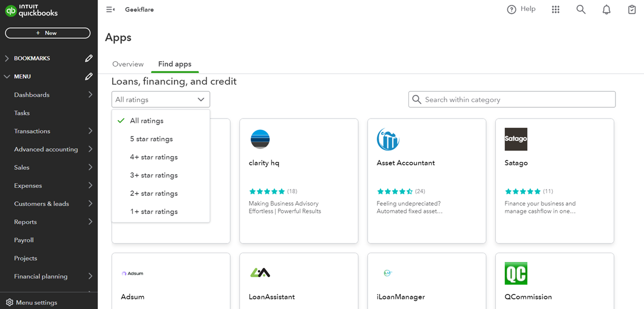Open the LoanAssistant app title
Image resolution: width=644 pixels, height=309 pixels.
point(272,297)
